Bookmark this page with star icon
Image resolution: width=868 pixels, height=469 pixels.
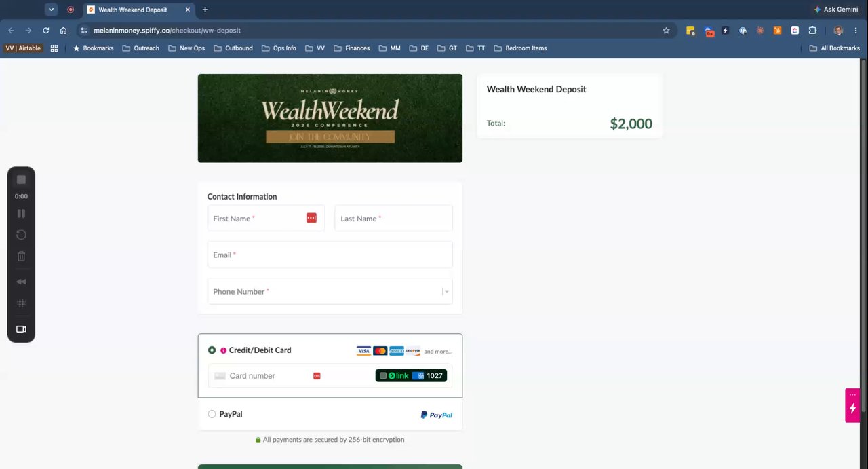click(x=666, y=31)
